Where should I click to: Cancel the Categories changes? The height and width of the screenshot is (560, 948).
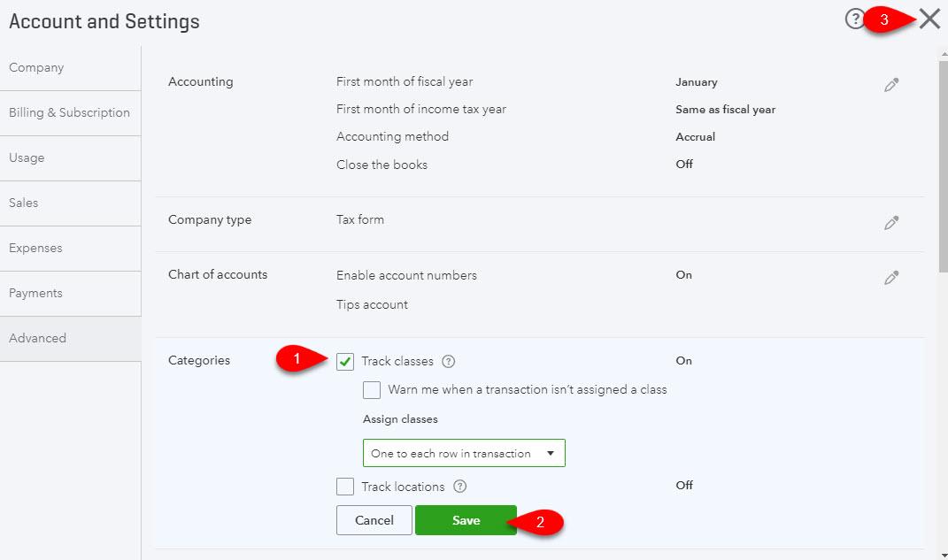coord(374,520)
